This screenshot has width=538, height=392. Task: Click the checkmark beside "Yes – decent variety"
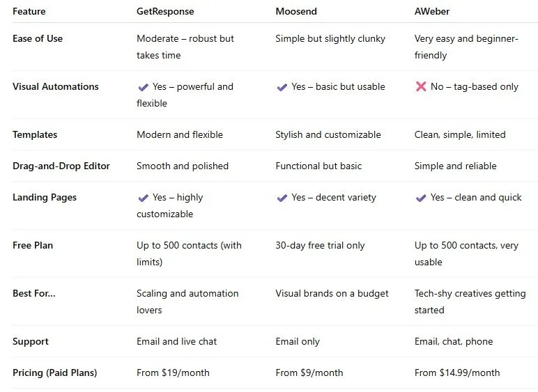click(x=282, y=198)
